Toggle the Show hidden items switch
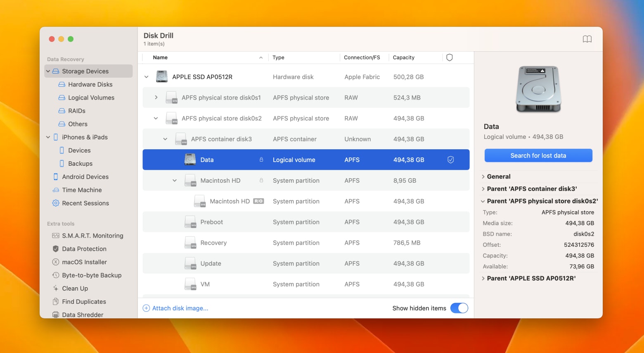This screenshot has width=644, height=353. pos(459,308)
